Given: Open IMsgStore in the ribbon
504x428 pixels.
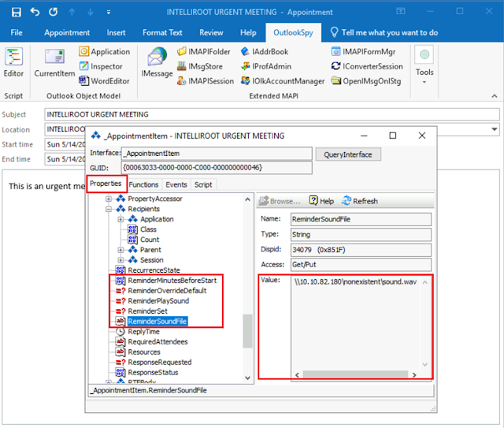Looking at the screenshot, I should click(200, 66).
